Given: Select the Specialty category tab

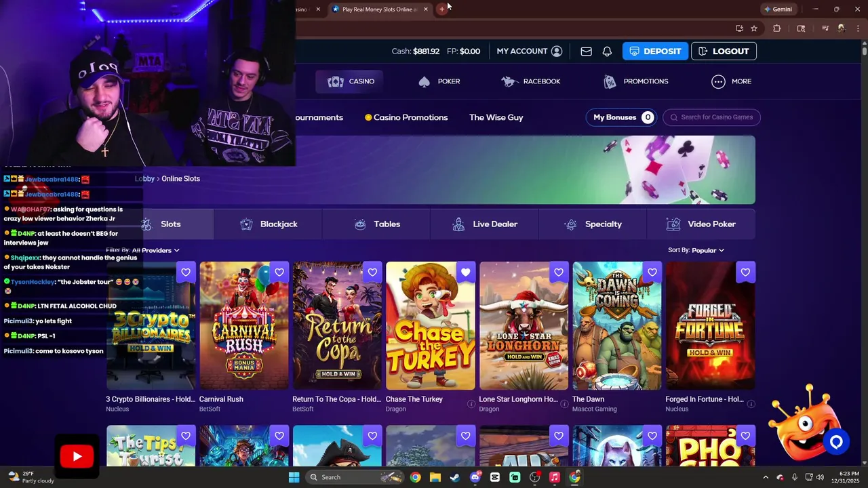Looking at the screenshot, I should pos(593,224).
